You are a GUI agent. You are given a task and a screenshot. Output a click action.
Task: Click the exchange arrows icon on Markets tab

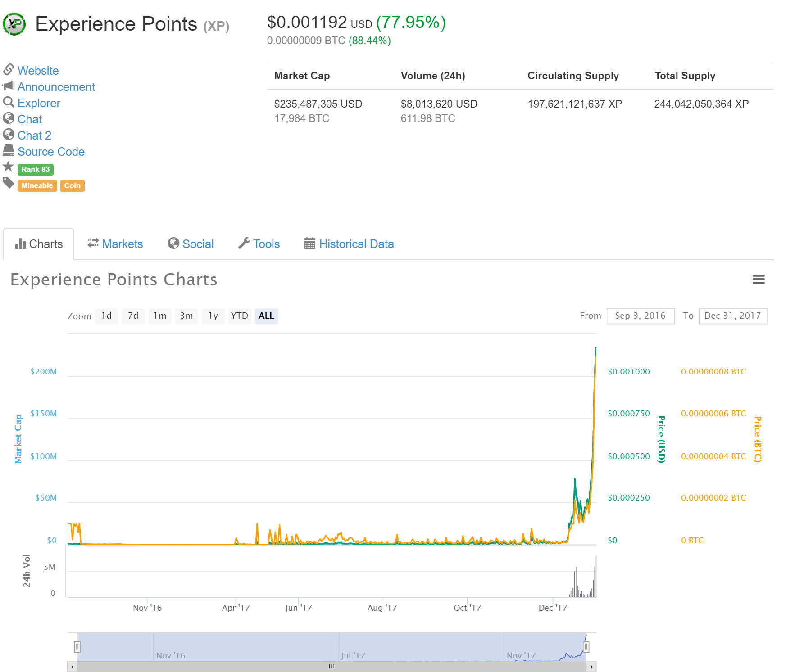coord(93,243)
